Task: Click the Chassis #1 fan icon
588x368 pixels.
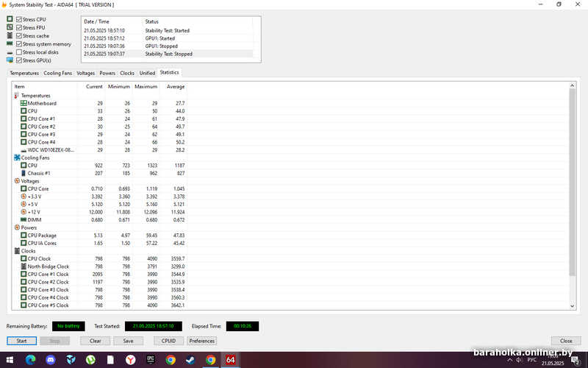Action: (x=24, y=173)
